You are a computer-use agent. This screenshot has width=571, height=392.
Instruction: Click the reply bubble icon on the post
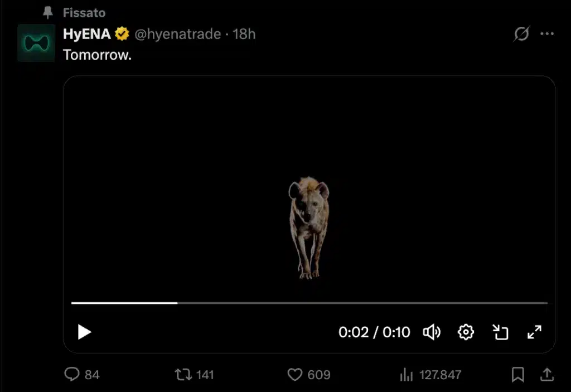72,375
